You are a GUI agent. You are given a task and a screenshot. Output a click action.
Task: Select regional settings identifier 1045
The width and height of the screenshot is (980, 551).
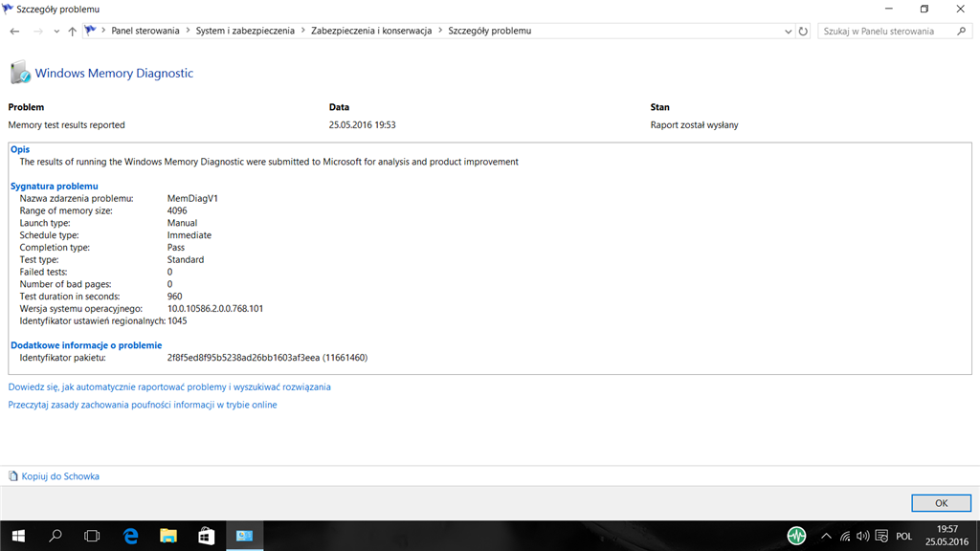(x=177, y=321)
